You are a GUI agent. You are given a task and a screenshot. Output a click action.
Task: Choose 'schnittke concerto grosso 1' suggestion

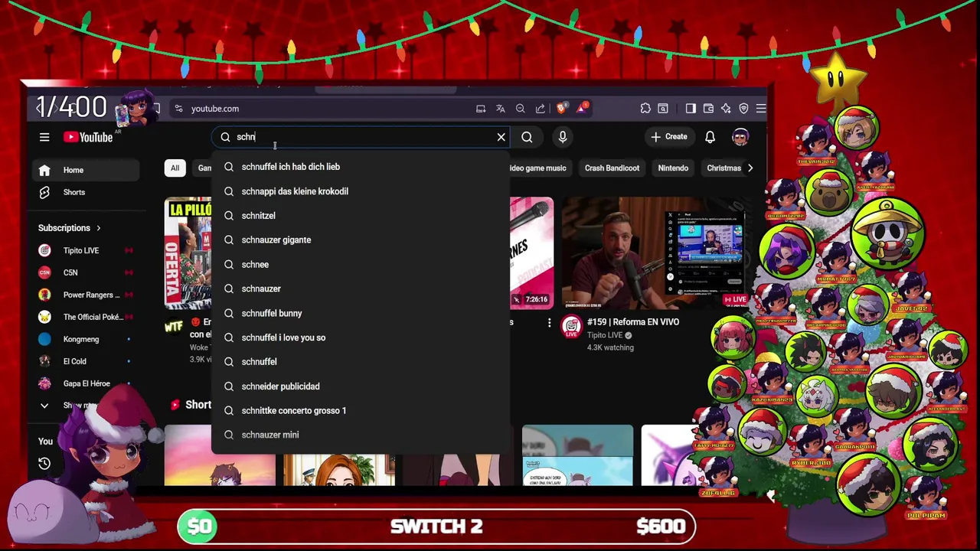click(361, 411)
